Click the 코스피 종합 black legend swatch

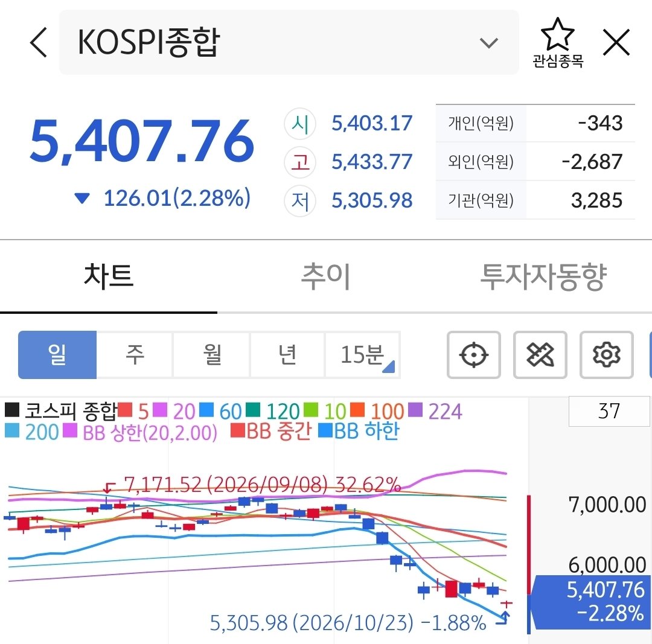tap(12, 410)
